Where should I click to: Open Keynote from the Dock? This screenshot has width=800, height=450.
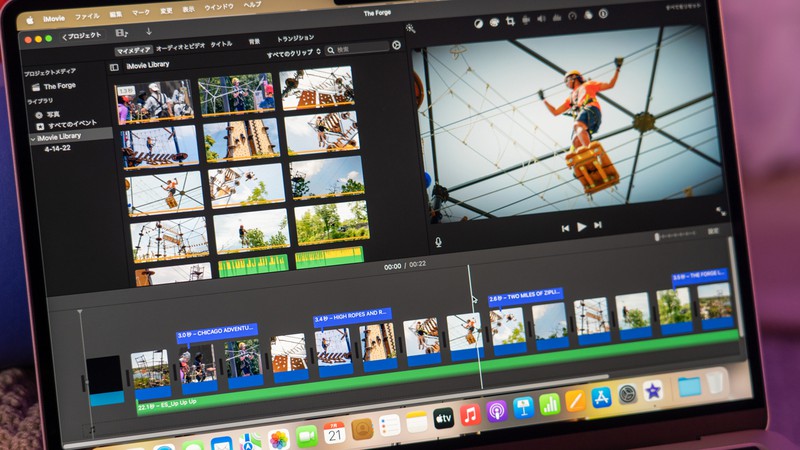coord(522,408)
